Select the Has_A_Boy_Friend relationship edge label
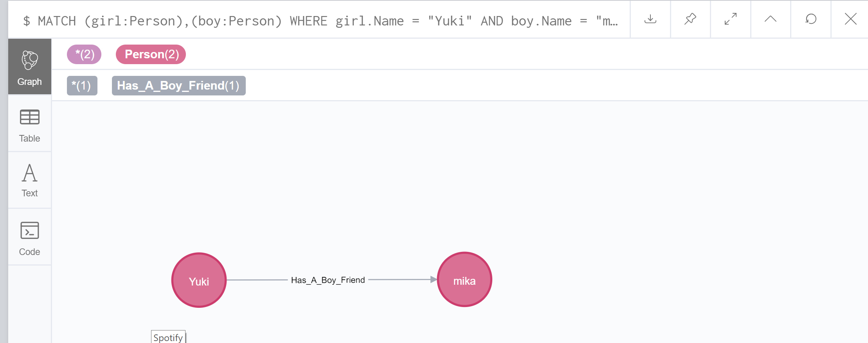The height and width of the screenshot is (343, 868). (328, 280)
